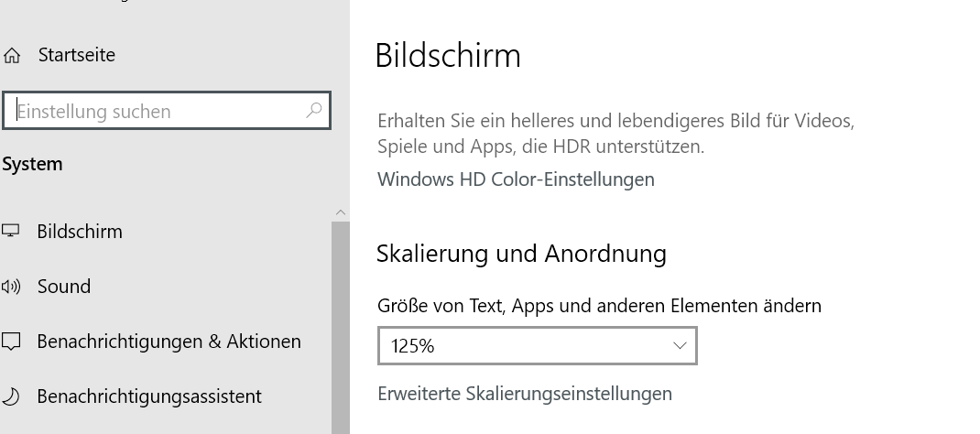
Task: Click the speech bubble icon for Benachrichtigungen
Action: point(11,342)
